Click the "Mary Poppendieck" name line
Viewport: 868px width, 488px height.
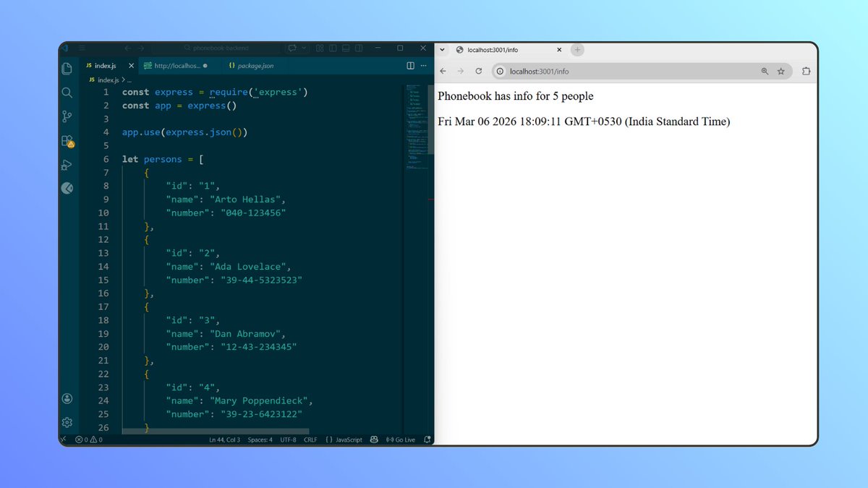pyautogui.click(x=239, y=401)
